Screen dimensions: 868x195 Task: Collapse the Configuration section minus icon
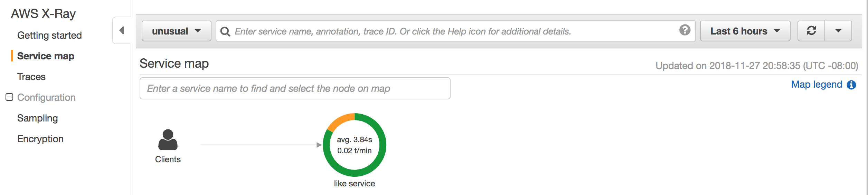coord(9,97)
